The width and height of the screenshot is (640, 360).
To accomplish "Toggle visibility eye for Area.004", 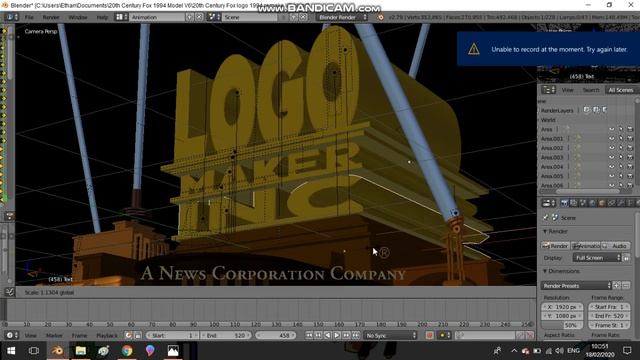I will (611, 167).
